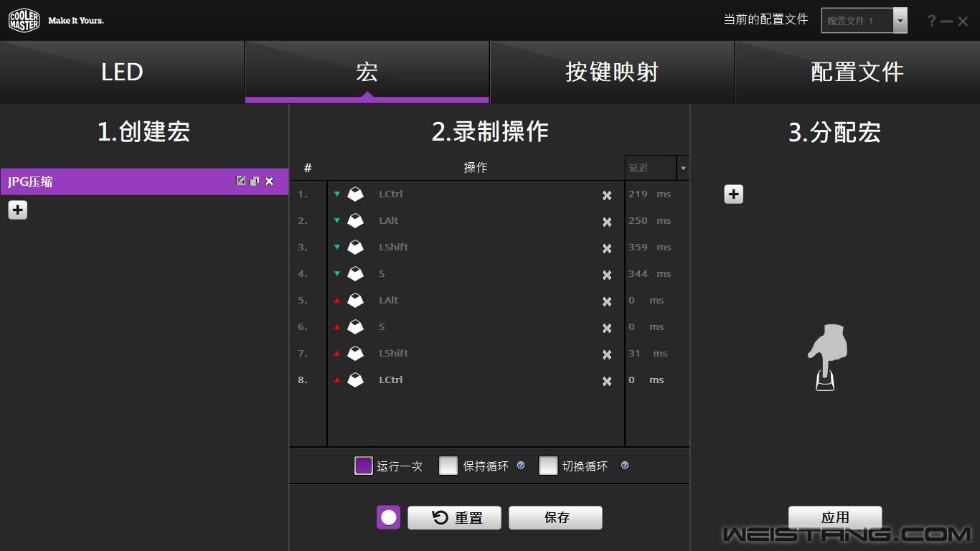The image size is (980, 551).
Task: Add a new macro with plus button
Action: (18, 210)
